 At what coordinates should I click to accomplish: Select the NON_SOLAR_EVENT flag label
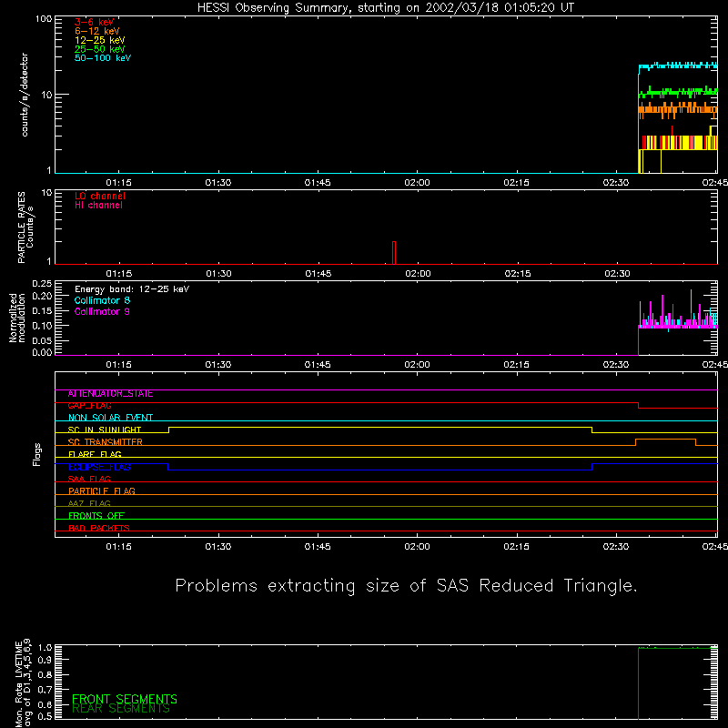tap(110, 418)
